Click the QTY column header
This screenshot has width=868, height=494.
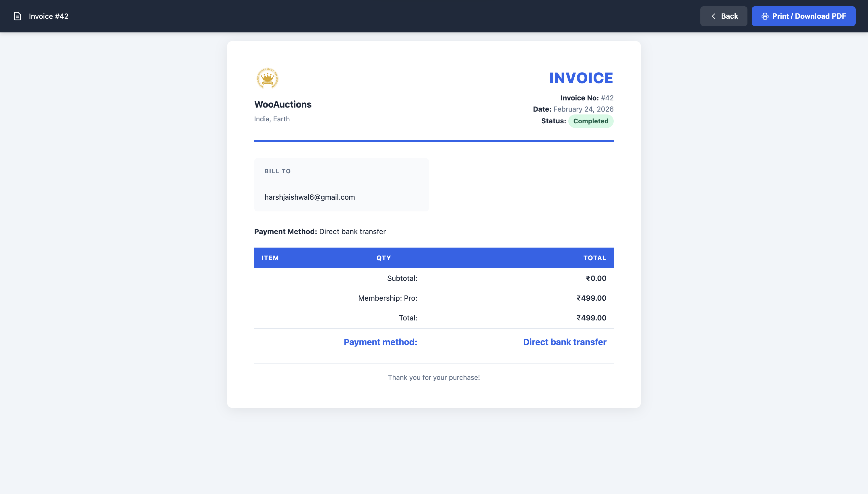point(383,258)
